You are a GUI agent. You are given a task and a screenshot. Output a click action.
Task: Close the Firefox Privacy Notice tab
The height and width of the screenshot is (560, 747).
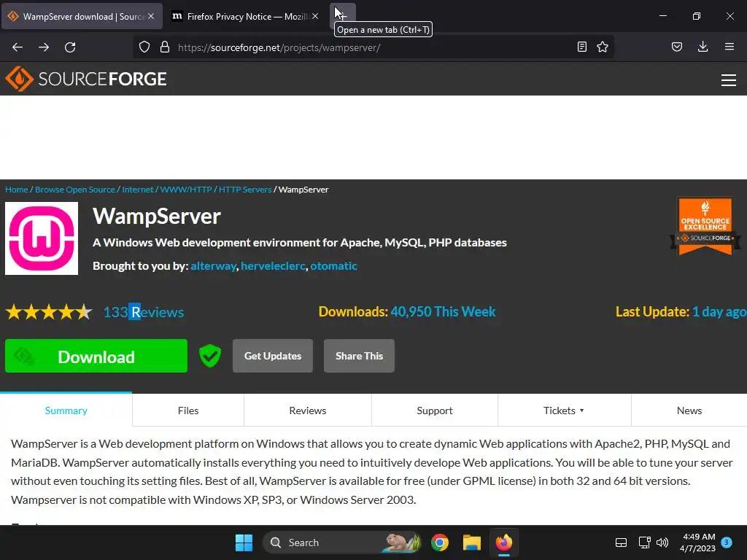(315, 16)
